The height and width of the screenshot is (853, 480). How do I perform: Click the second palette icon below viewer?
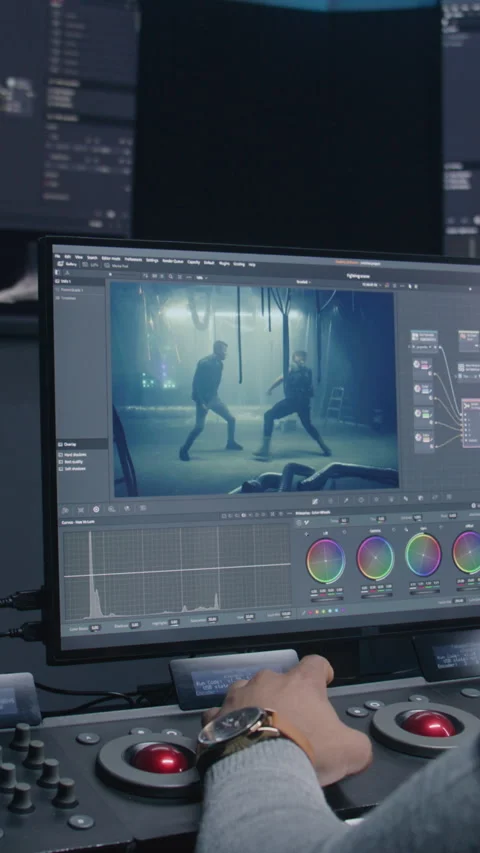pyautogui.click(x=81, y=510)
